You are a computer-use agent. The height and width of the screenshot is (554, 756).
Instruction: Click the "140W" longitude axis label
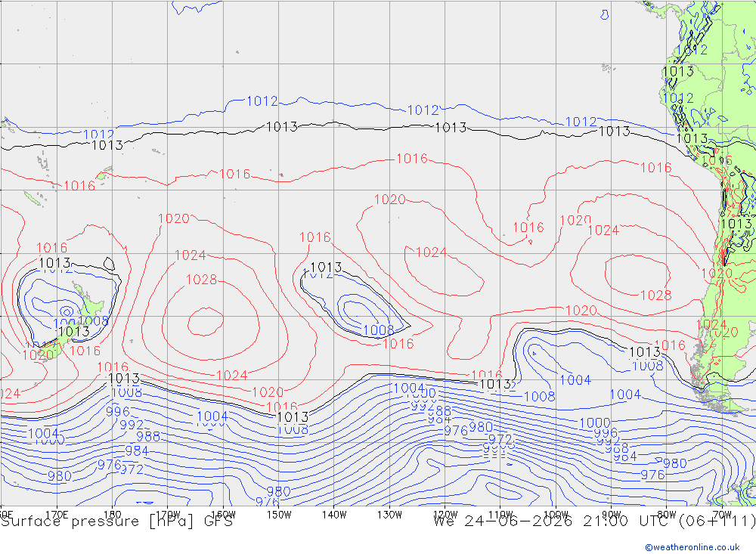334,515
